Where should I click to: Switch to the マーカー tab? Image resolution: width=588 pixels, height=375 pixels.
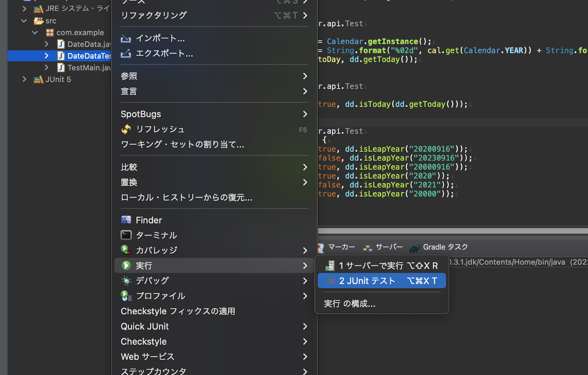coord(341,247)
